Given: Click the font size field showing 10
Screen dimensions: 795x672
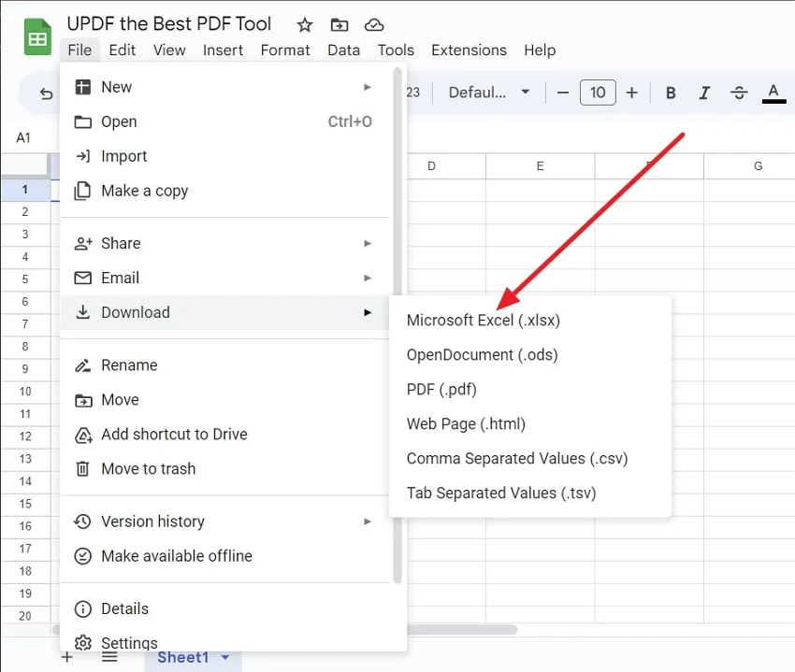Looking at the screenshot, I should pyautogui.click(x=598, y=93).
